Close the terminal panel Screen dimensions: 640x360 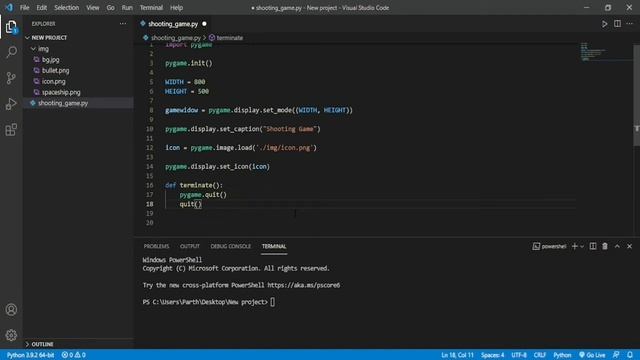click(629, 246)
